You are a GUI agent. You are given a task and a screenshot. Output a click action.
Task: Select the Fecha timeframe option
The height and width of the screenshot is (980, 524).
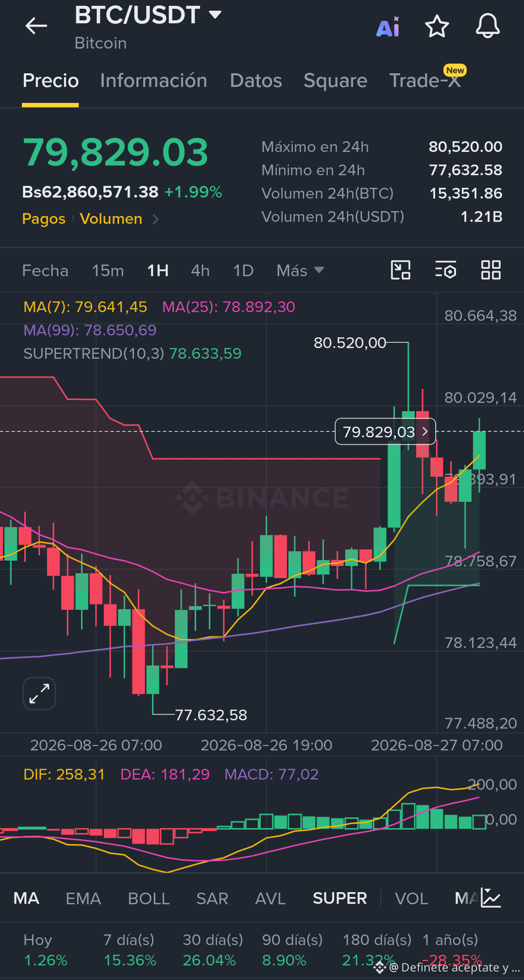(x=45, y=270)
